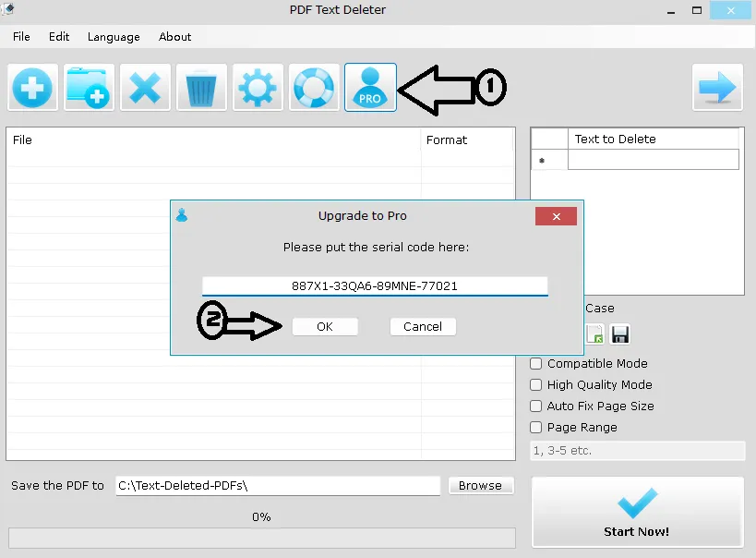Check the Auto Fix Page Size option
This screenshot has height=558, width=756.
tap(536, 406)
